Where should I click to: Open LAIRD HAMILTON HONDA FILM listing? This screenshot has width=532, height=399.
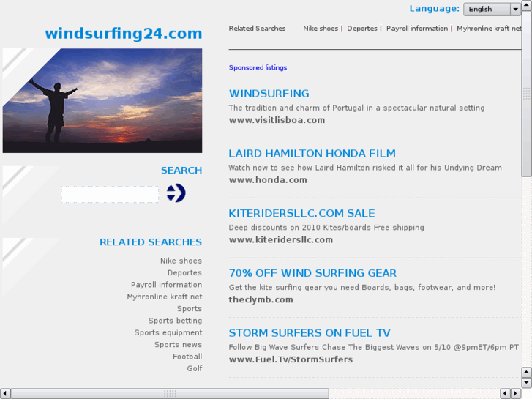coord(312,154)
